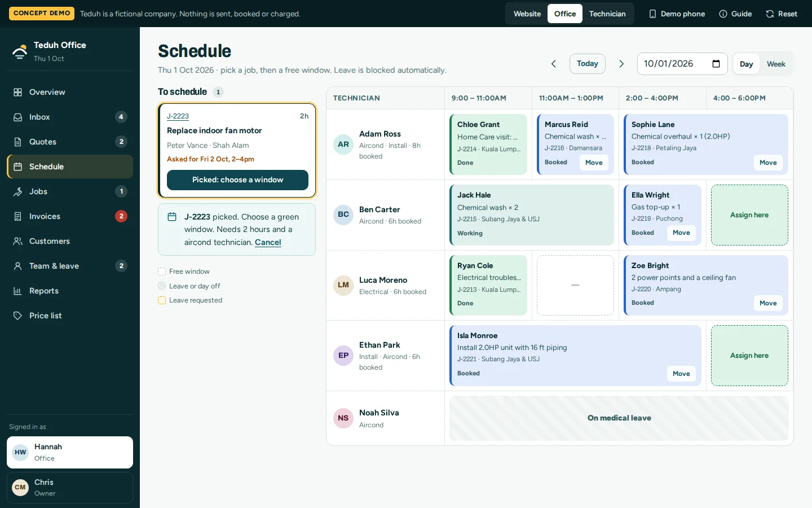
Task: Open Invoices icon in sidebar
Action: [18, 216]
